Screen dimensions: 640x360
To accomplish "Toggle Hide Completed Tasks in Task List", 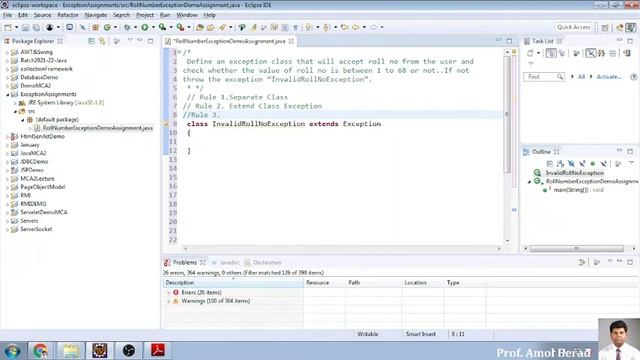I will (x=591, y=53).
